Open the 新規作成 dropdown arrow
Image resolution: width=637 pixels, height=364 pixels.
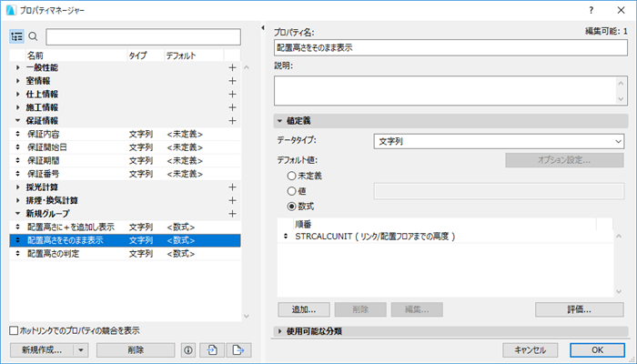[81, 350]
